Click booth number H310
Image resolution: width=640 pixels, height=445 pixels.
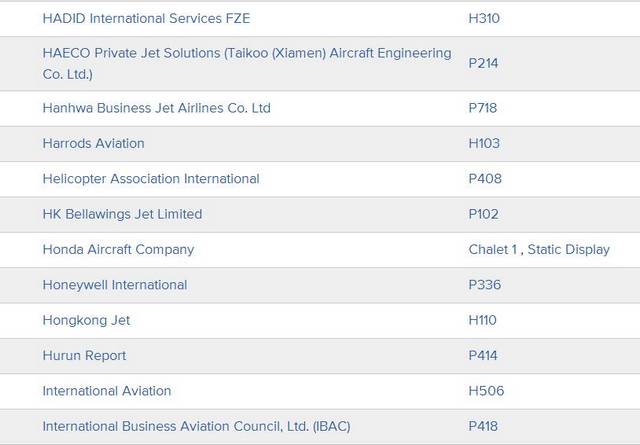point(484,18)
